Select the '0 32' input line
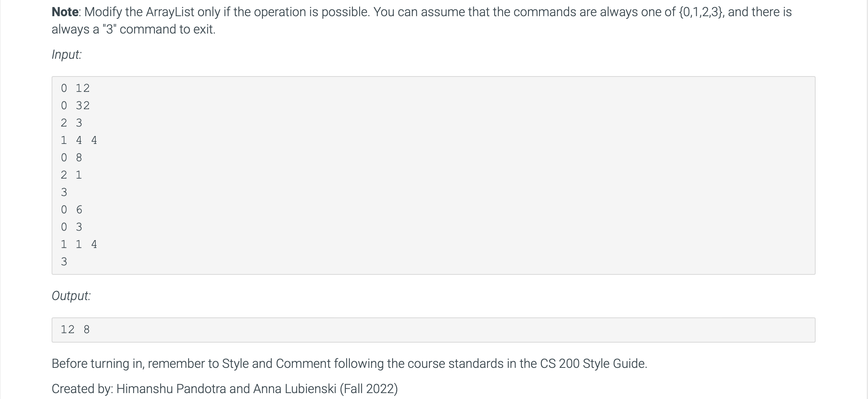This screenshot has height=399, width=868. click(x=75, y=105)
